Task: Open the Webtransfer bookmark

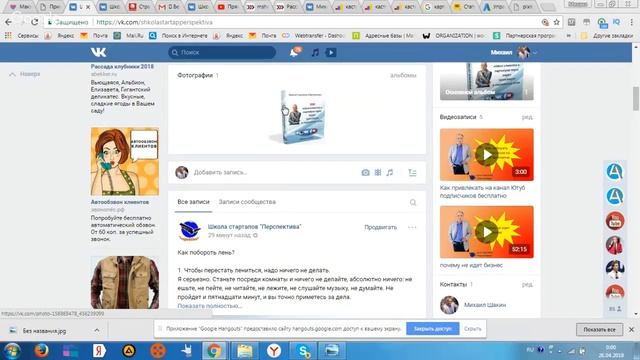Action: 314,36
